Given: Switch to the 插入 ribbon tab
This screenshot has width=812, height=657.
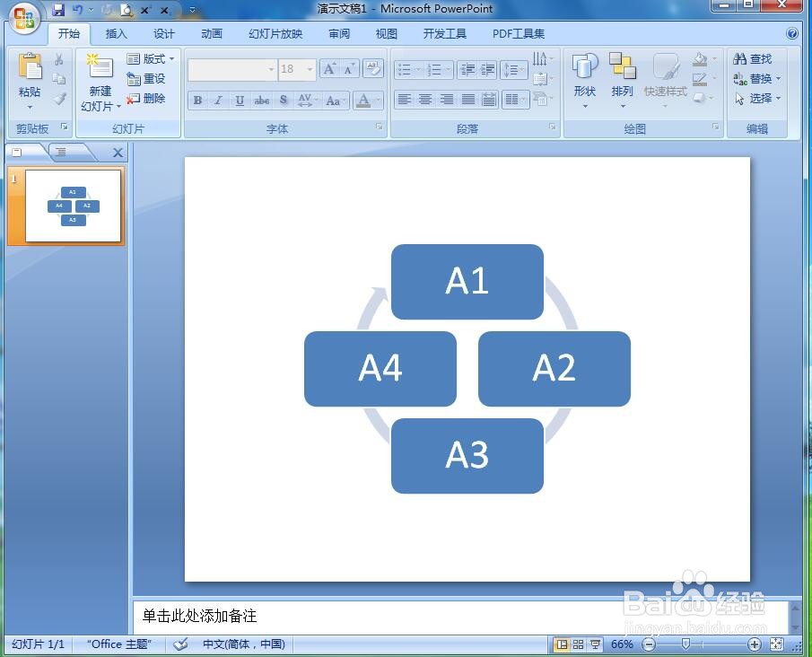Looking at the screenshot, I should (x=116, y=34).
